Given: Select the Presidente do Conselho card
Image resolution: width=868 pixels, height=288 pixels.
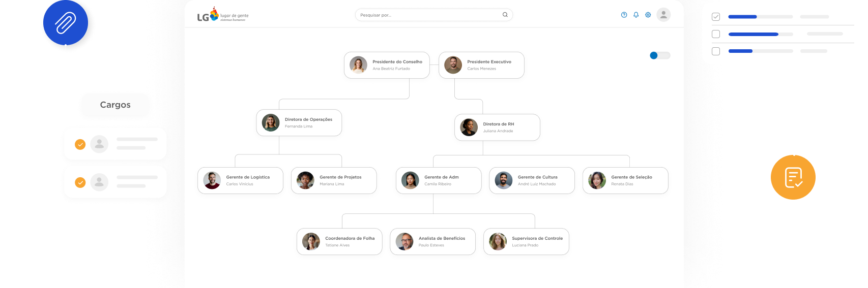Looking at the screenshot, I should pyautogui.click(x=387, y=65).
